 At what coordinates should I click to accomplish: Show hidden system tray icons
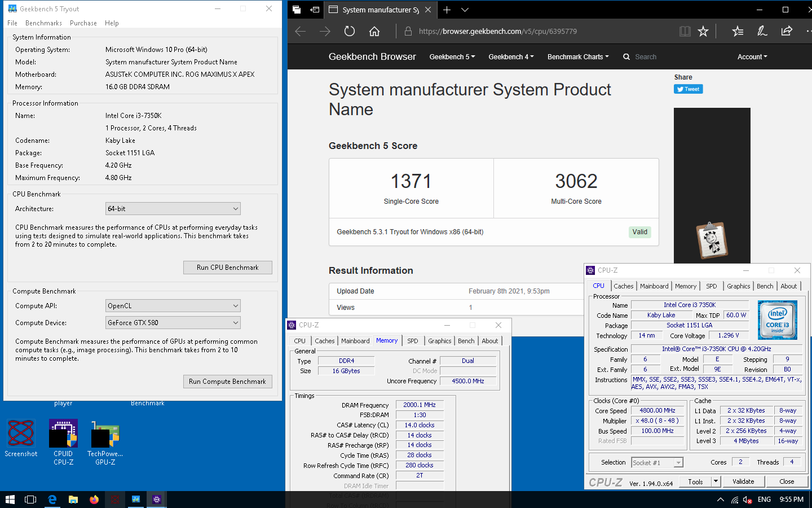721,500
